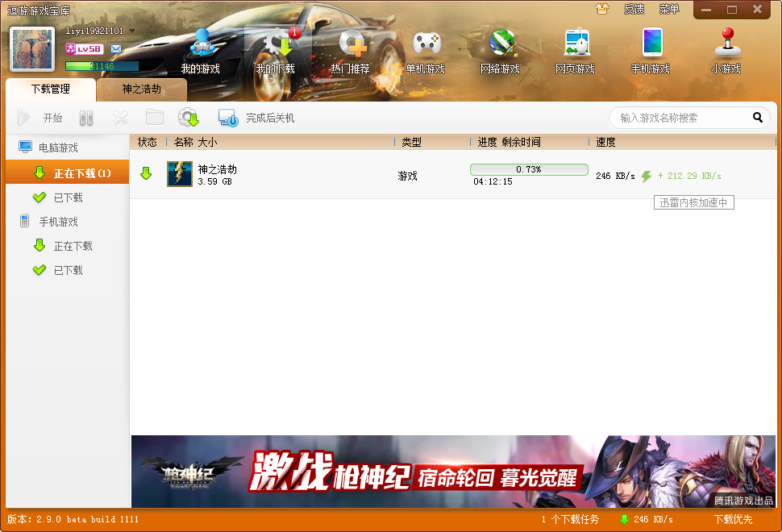Click the green status arrow of 神之浩劫 row
782x532 pixels.
[146, 173]
